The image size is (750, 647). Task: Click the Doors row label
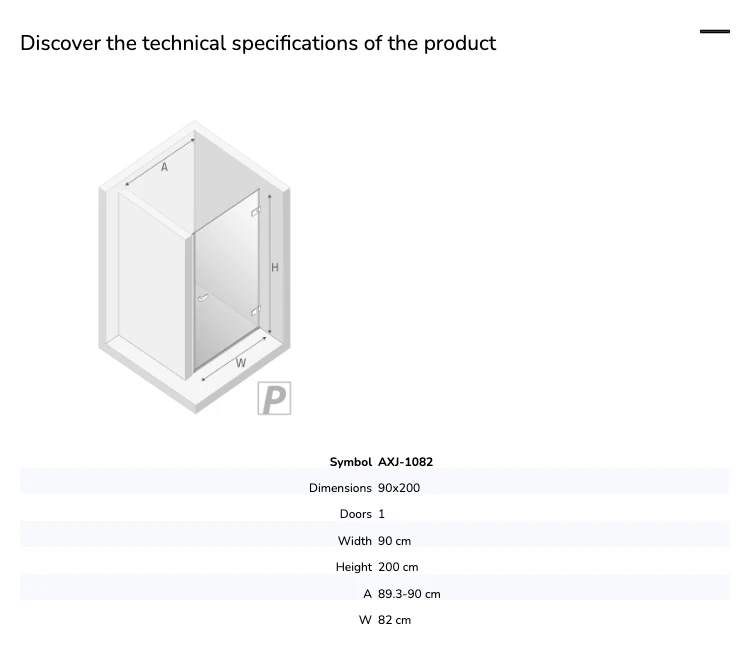(x=355, y=514)
